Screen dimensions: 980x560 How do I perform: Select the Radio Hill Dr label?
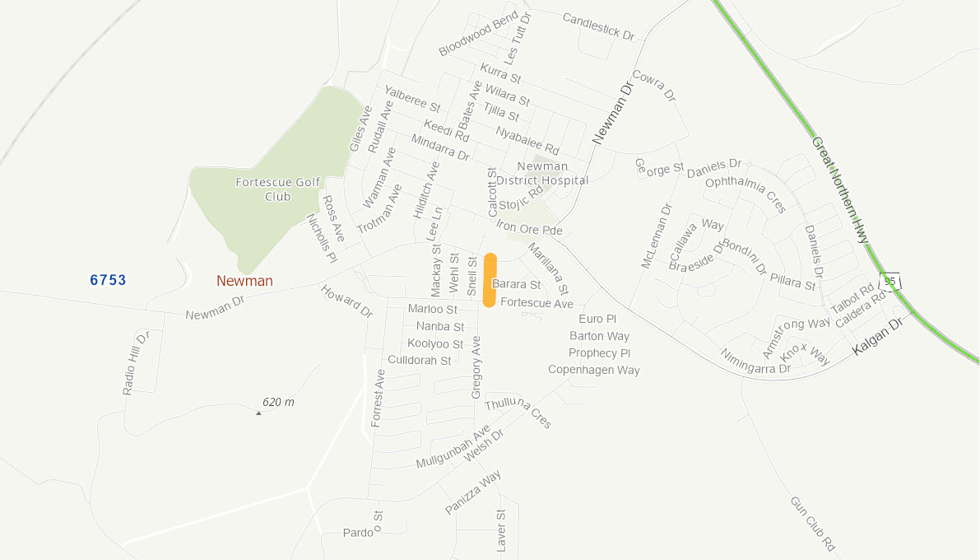pyautogui.click(x=136, y=363)
